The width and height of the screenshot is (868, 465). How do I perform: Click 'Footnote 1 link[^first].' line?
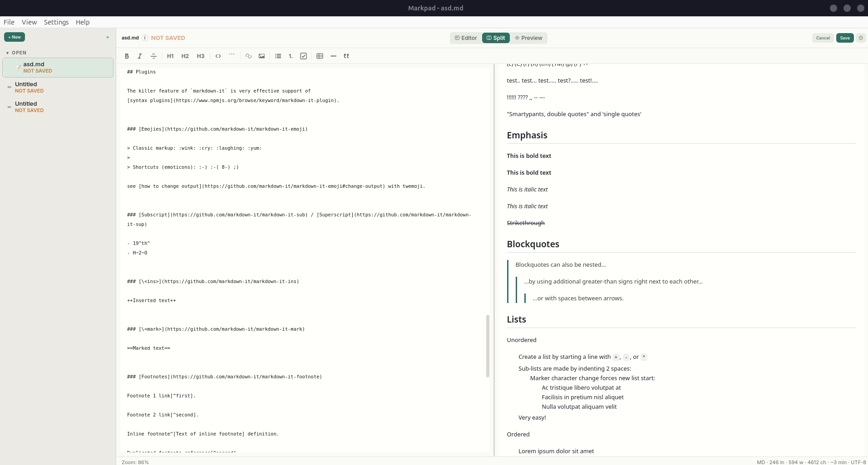(x=161, y=396)
